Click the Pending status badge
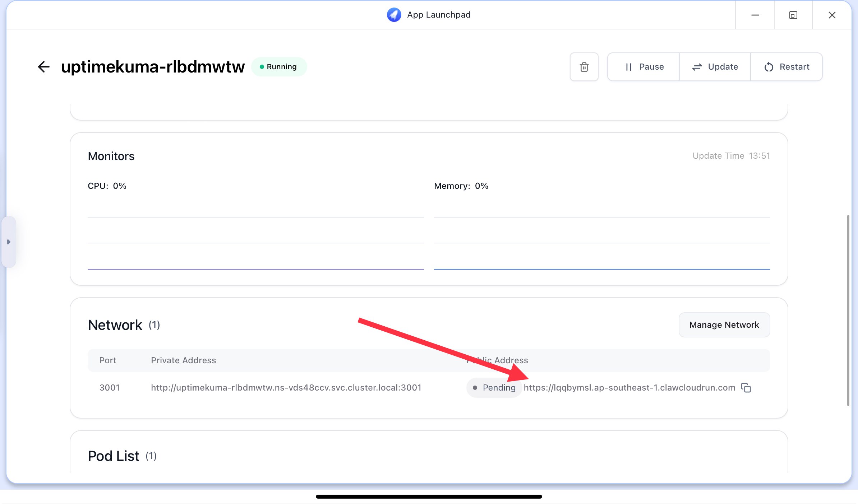The height and width of the screenshot is (504, 858). [494, 388]
